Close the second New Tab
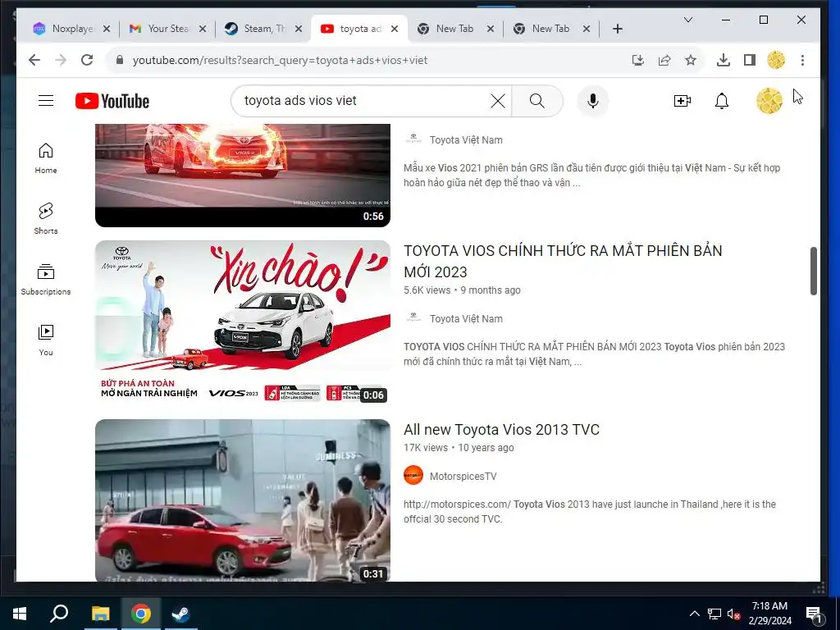This screenshot has height=630, width=840. pos(586,29)
